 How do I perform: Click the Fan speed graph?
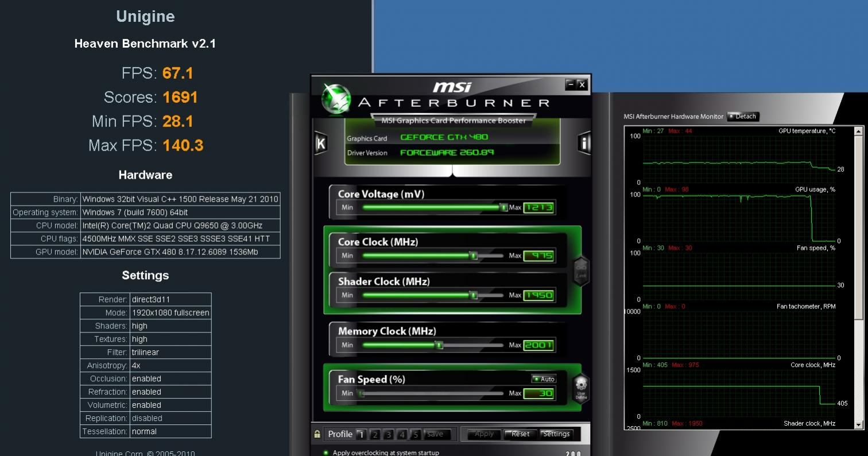739,277
